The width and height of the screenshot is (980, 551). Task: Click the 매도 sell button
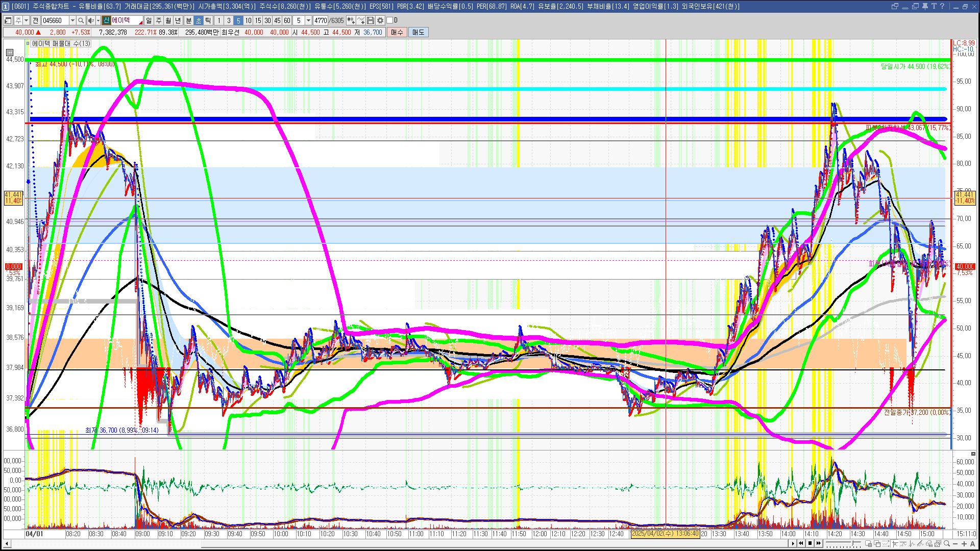tap(418, 32)
